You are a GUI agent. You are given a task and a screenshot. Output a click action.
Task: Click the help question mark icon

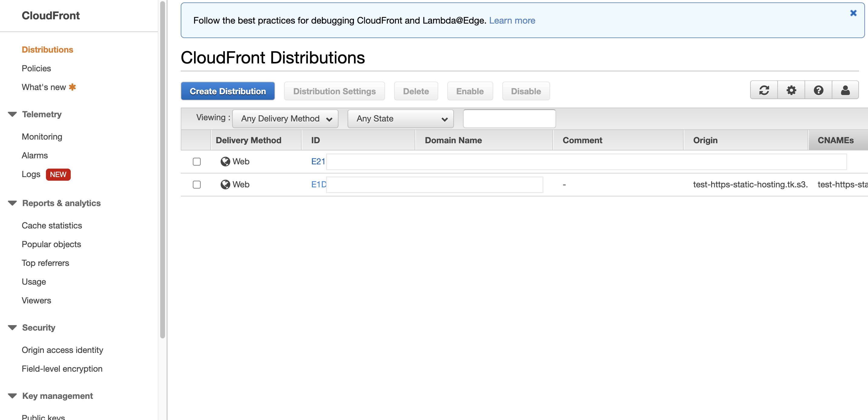818,90
